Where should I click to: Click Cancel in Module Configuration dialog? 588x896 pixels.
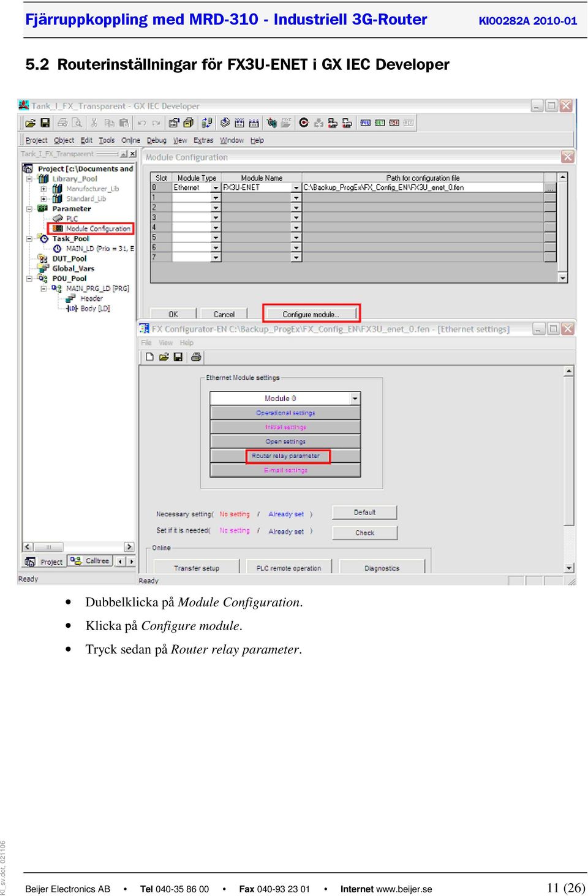coord(224,314)
